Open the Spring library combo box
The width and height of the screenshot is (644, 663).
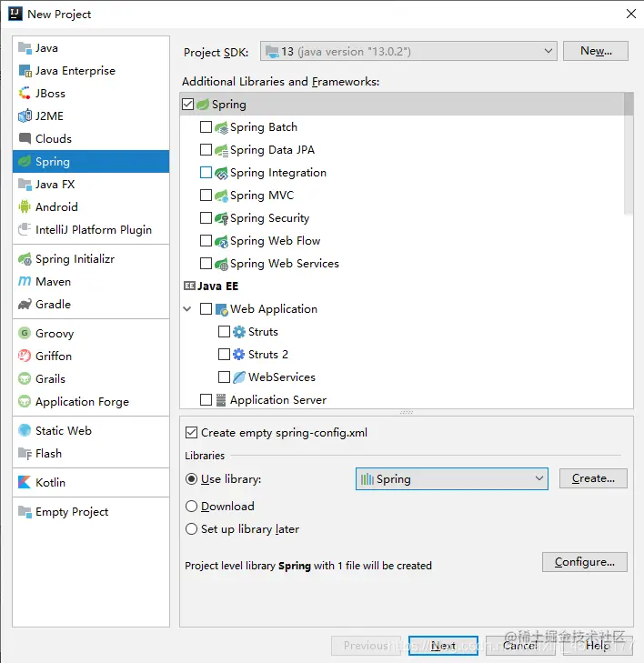(x=452, y=479)
